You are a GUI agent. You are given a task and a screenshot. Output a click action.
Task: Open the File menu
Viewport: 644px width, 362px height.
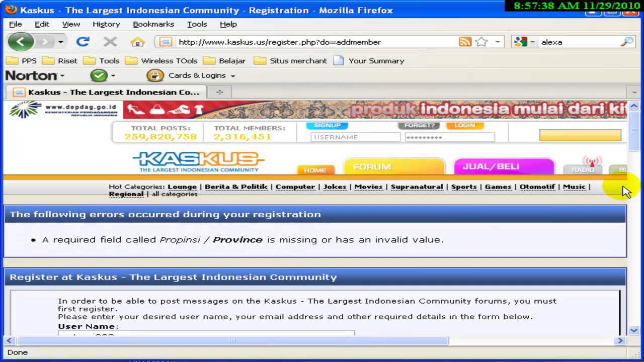(x=16, y=24)
